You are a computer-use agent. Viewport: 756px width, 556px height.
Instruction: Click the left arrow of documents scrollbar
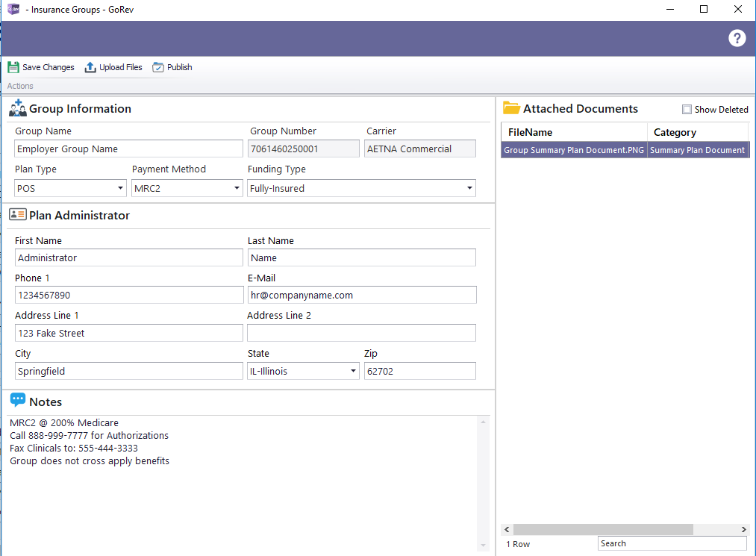point(507,529)
